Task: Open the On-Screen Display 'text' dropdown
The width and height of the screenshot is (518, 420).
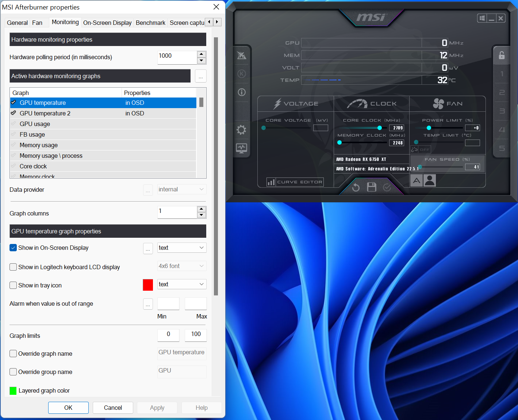Action: (182, 248)
